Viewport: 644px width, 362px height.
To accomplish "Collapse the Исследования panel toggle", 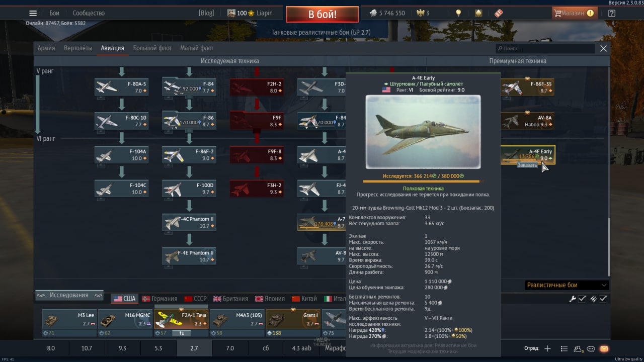I will click(x=69, y=295).
